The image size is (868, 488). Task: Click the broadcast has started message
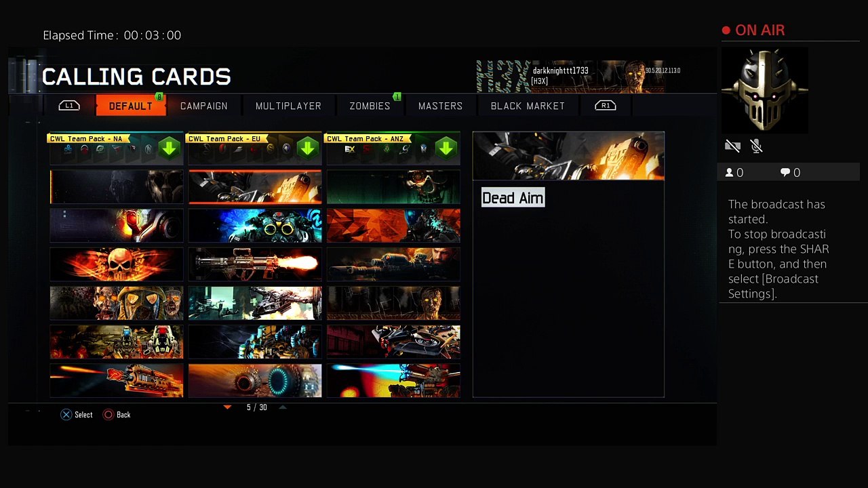point(778,249)
